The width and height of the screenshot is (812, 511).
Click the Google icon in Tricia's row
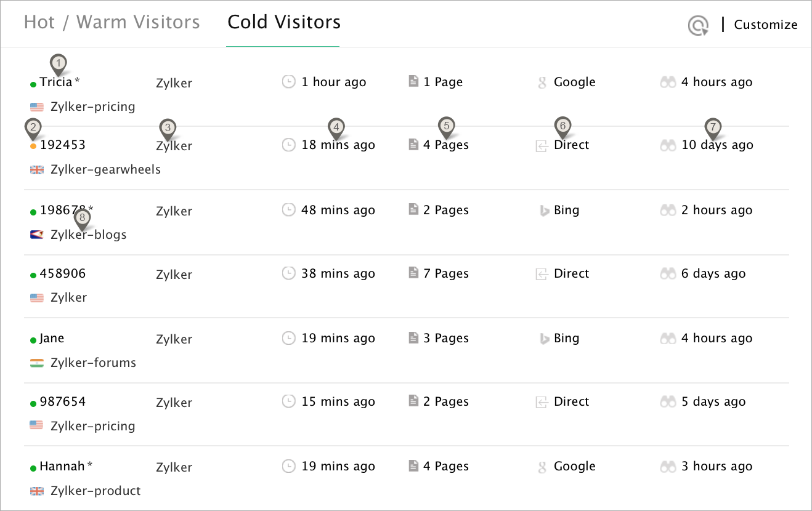[542, 82]
